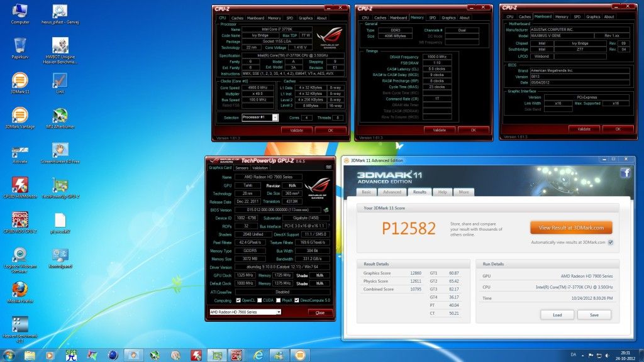Open the ScreenHunter 6.0 Free shortcut
Image resolution: width=644 pixels, height=362 pixels.
pos(60,153)
